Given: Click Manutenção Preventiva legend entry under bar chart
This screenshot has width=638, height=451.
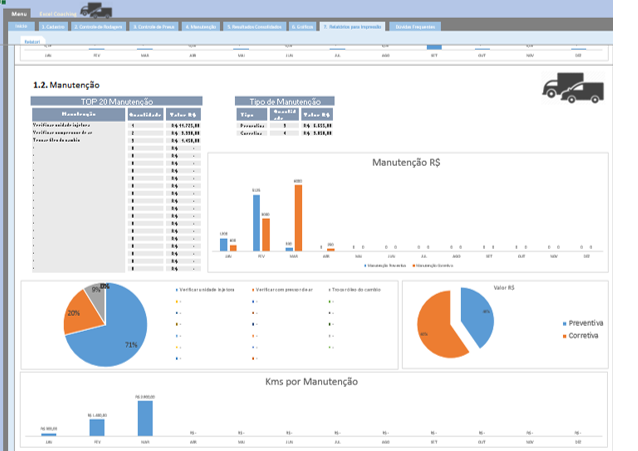Looking at the screenshot, I should point(385,265).
